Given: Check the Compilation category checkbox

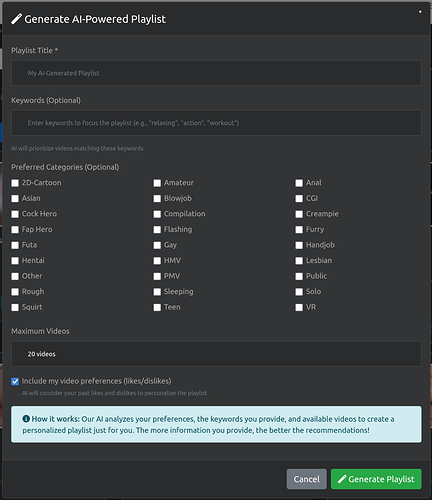Looking at the screenshot, I should pyautogui.click(x=157, y=214).
